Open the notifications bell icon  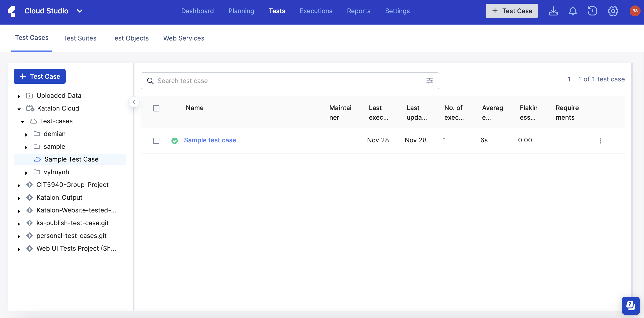(573, 11)
